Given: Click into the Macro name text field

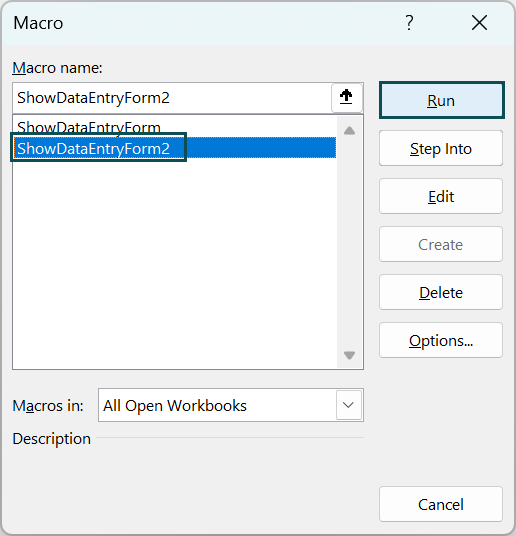Looking at the screenshot, I should [172, 98].
